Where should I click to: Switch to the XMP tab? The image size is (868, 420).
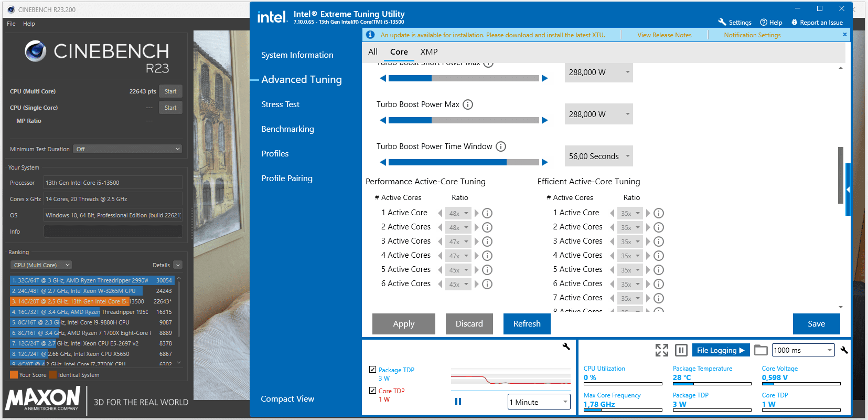coord(429,51)
